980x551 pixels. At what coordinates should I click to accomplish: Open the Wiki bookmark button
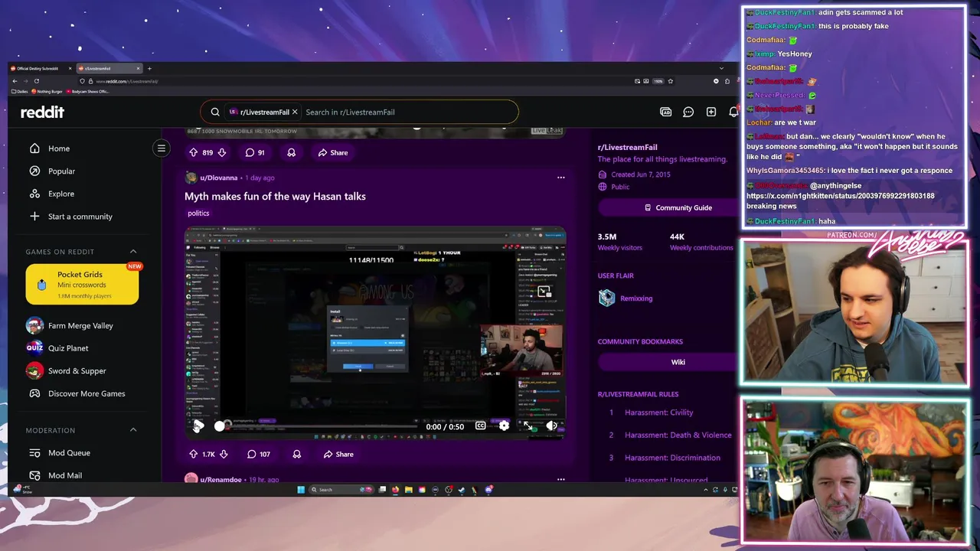[678, 362]
